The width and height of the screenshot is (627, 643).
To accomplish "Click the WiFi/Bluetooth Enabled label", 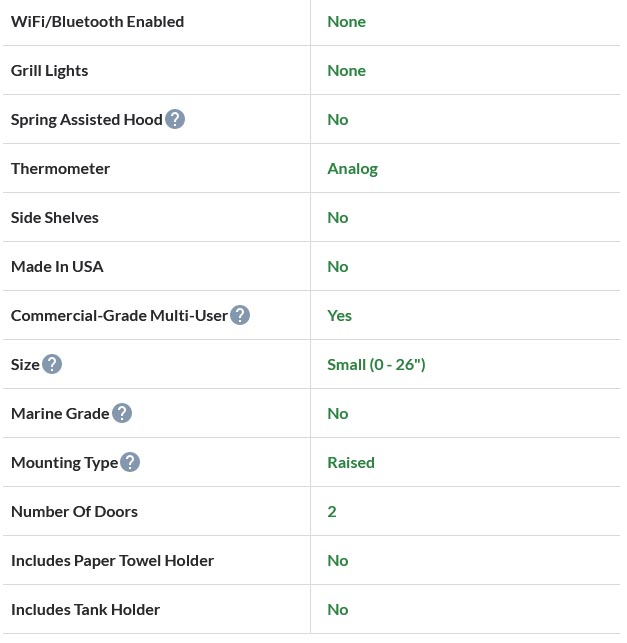I will click(97, 21).
